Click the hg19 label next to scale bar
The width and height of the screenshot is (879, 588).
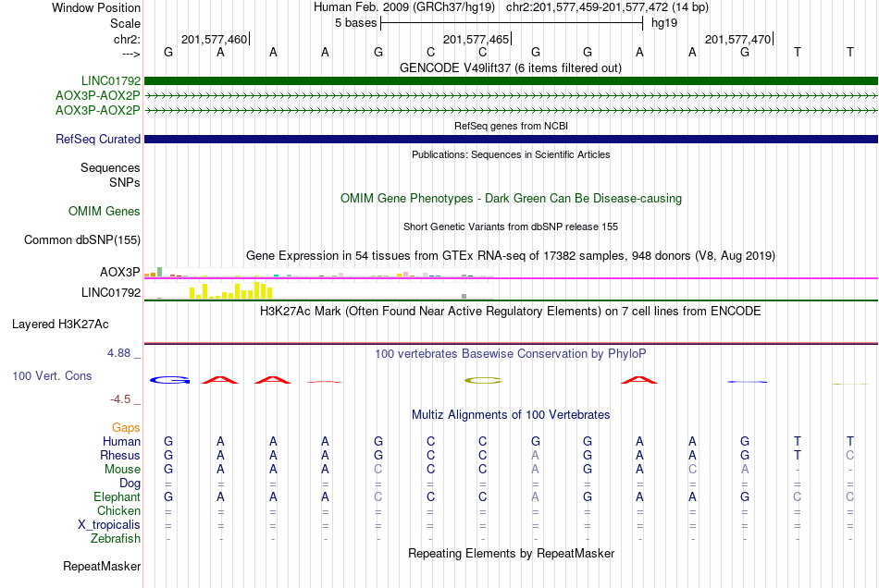coord(664,23)
